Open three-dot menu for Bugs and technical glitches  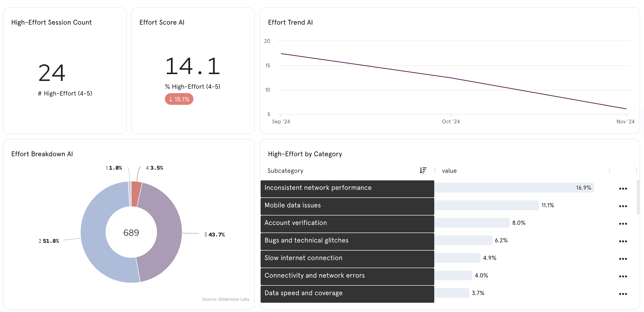pos(623,241)
